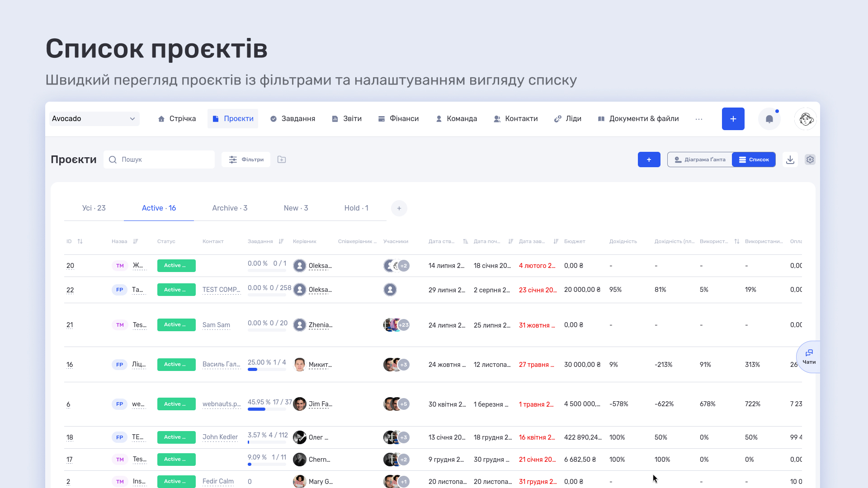The height and width of the screenshot is (488, 868).
Task: Open status dropdown for project 17
Action: [176, 460]
